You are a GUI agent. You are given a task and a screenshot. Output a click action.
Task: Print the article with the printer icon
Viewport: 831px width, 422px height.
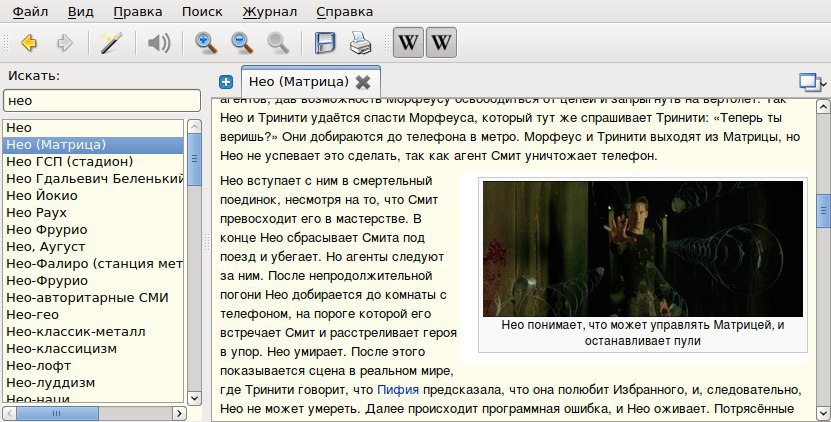tap(360, 42)
